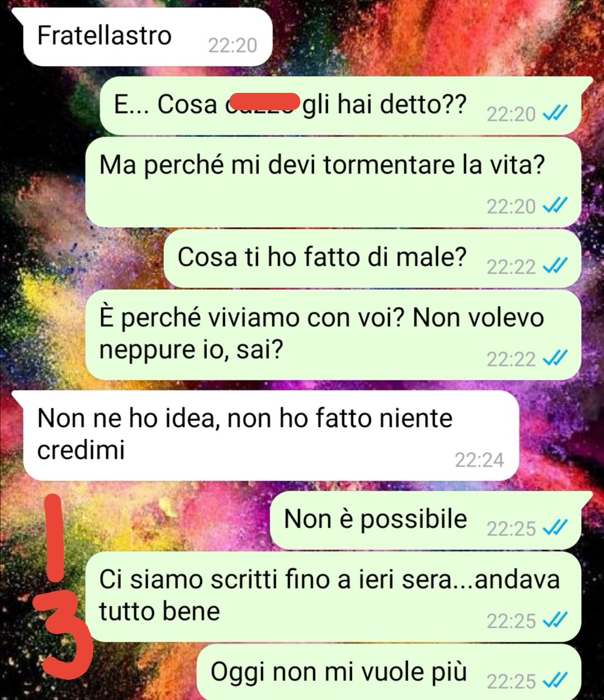Click the 22:24 timestamp on received message
The image size is (604, 700).
click(x=479, y=460)
